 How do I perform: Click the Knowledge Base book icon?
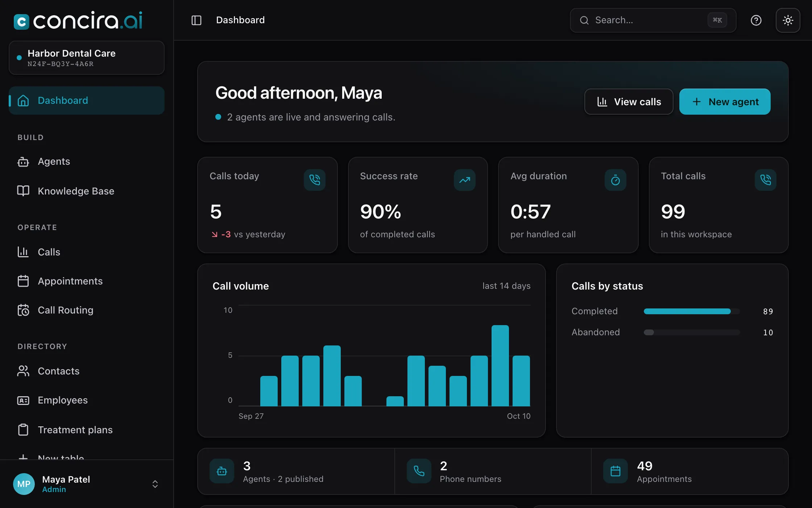tap(23, 191)
